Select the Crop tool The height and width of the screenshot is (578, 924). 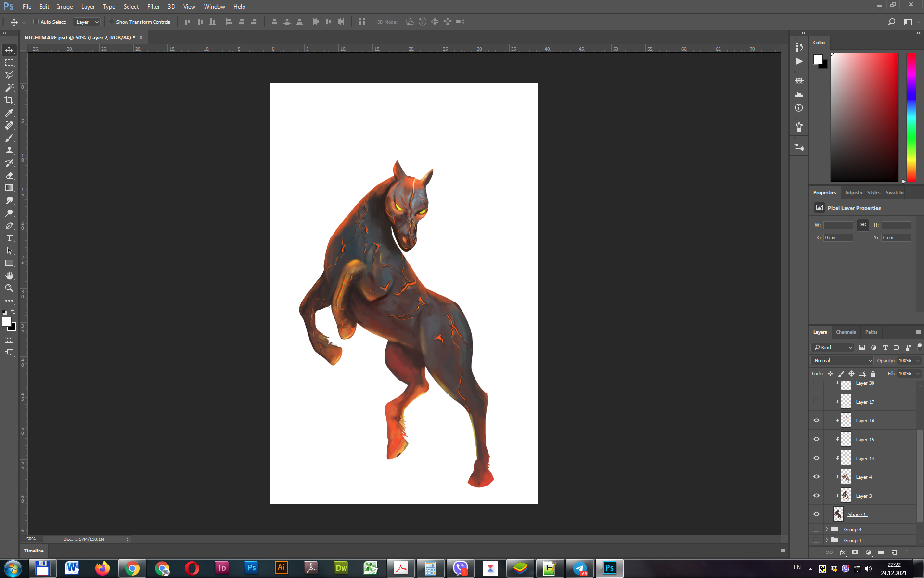(x=9, y=100)
